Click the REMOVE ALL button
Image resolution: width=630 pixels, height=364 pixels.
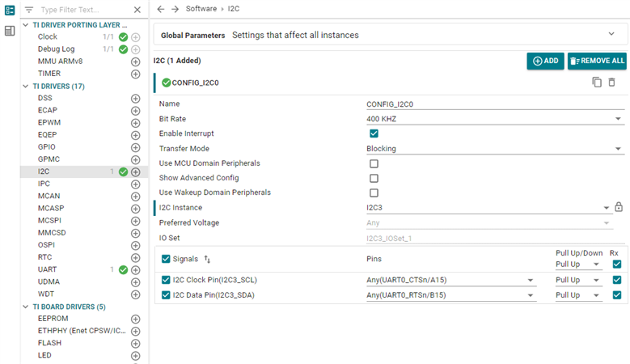[x=597, y=61]
